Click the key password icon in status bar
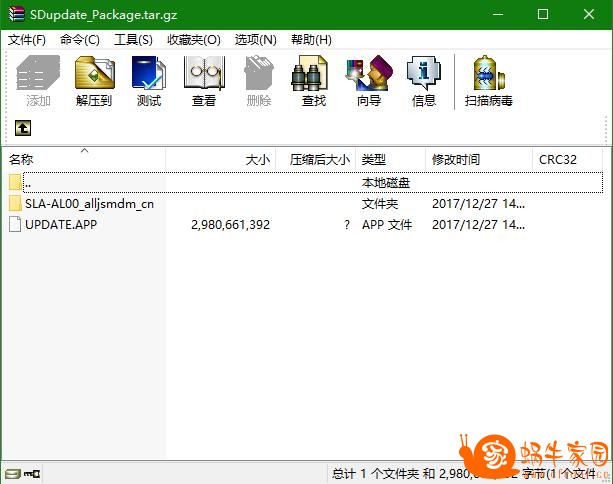Screen dimensions: 613x484 click(32, 474)
